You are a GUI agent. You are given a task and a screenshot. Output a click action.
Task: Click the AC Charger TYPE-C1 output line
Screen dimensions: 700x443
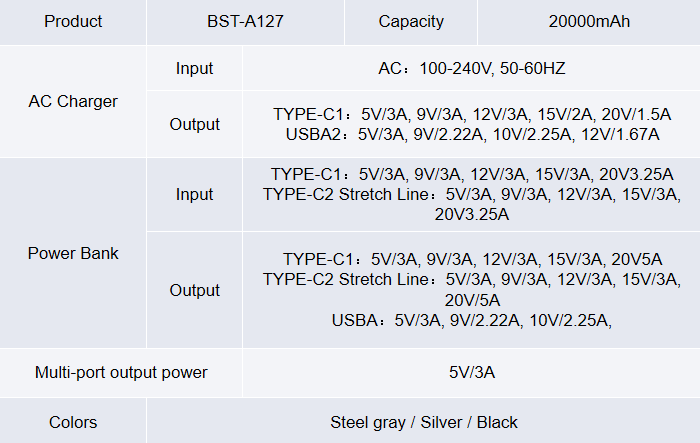coord(472,114)
